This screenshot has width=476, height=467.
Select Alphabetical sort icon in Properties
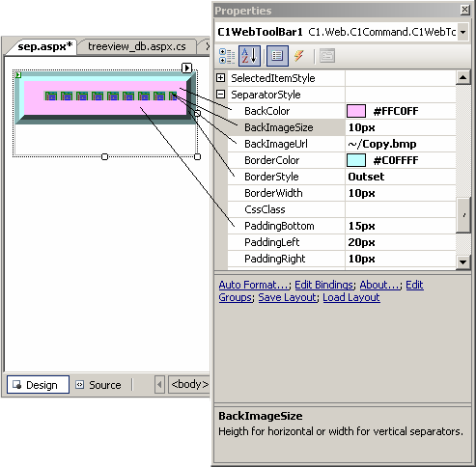[x=249, y=56]
